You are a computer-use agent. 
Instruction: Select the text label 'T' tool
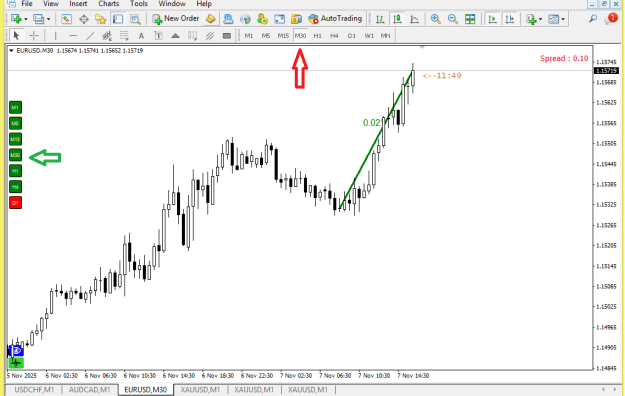tap(158, 36)
